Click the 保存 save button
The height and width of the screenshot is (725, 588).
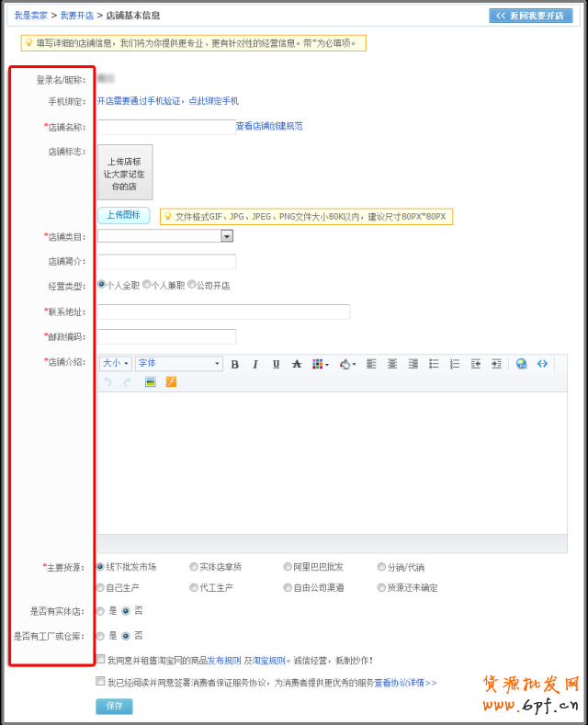tap(114, 706)
